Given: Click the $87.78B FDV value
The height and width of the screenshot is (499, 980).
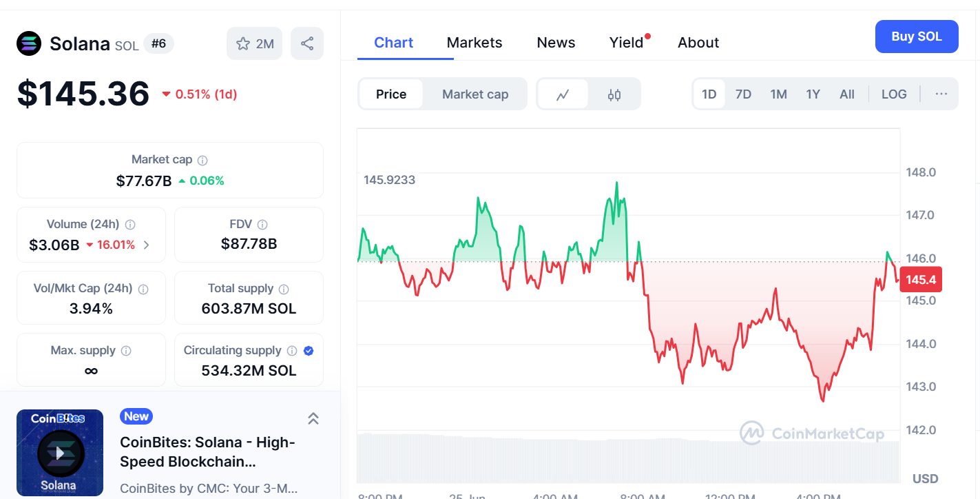Looking at the screenshot, I should pos(249,244).
